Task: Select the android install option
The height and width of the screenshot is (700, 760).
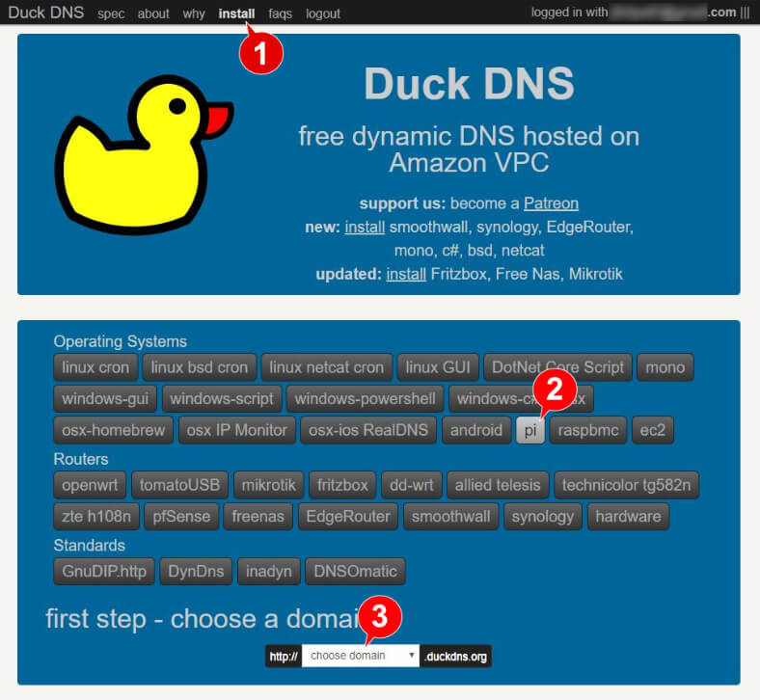Action: [476, 430]
